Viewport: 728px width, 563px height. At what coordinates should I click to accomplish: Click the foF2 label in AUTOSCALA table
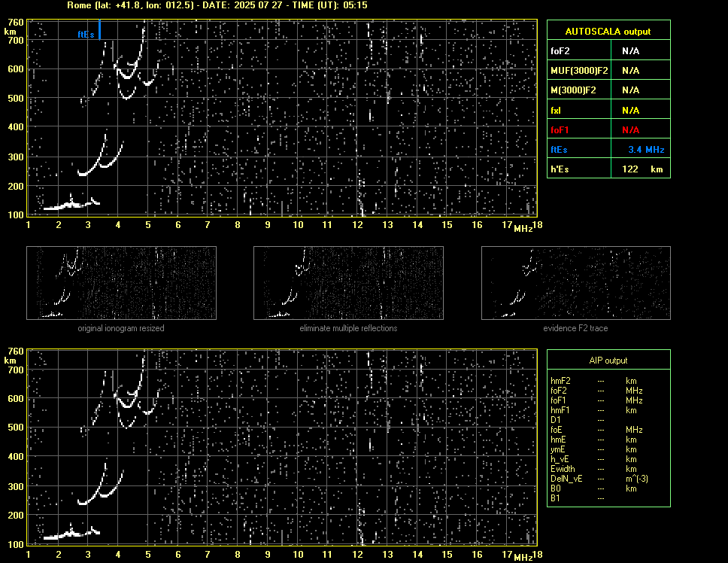click(560, 51)
